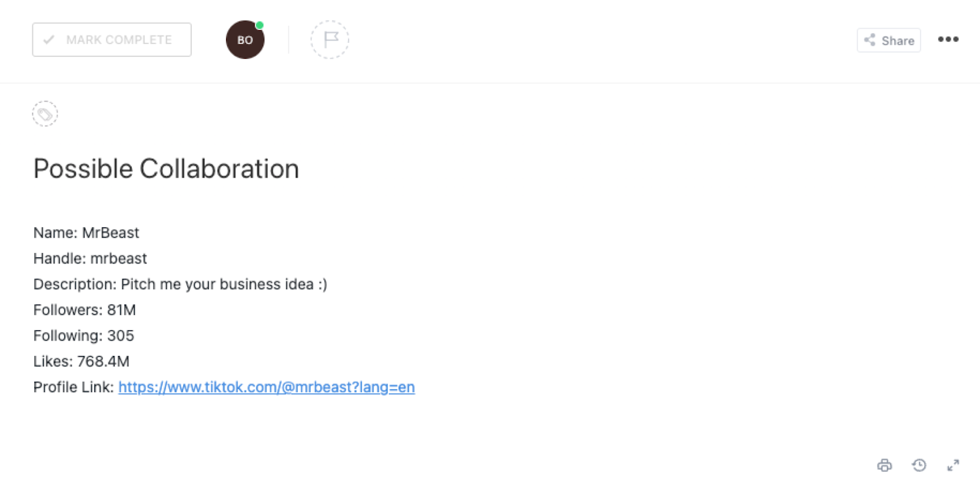Screen dimensions: 980x492
Task: Click the Description: Pitch me line
Action: click(180, 284)
